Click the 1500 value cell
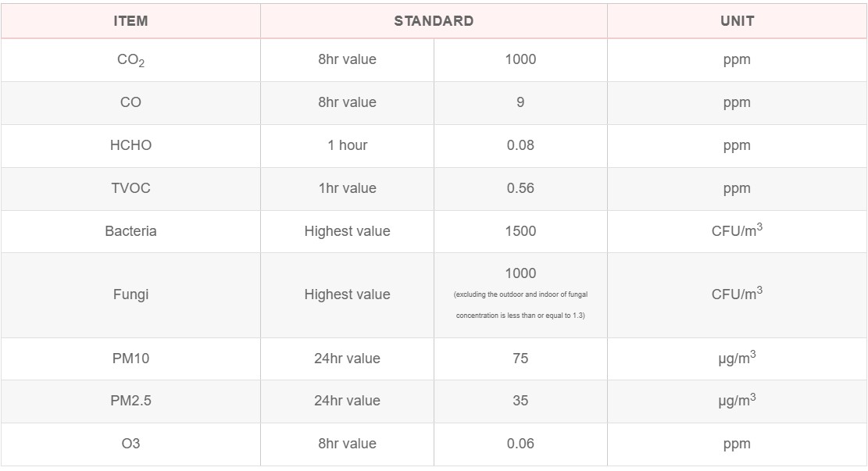This screenshot has width=868, height=471. click(x=520, y=231)
